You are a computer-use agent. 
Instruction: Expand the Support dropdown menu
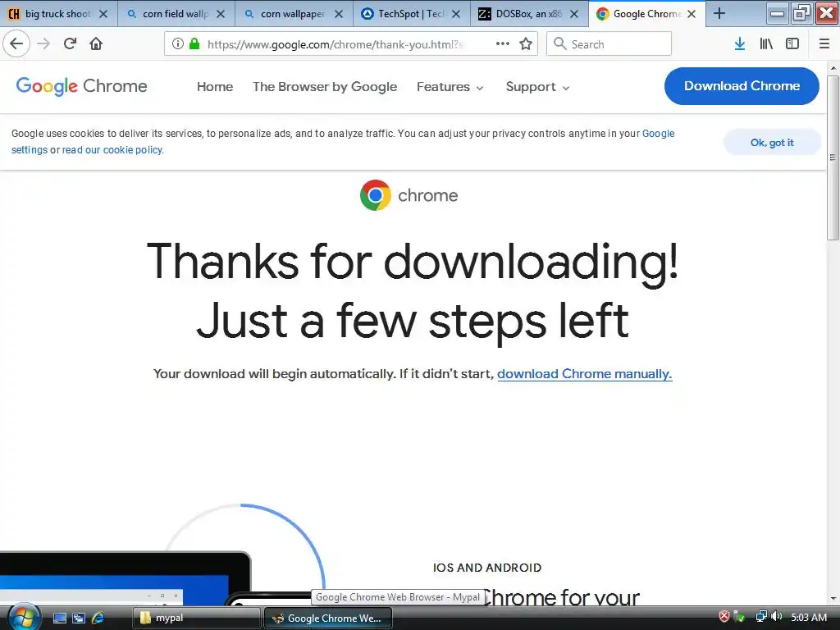tap(537, 87)
